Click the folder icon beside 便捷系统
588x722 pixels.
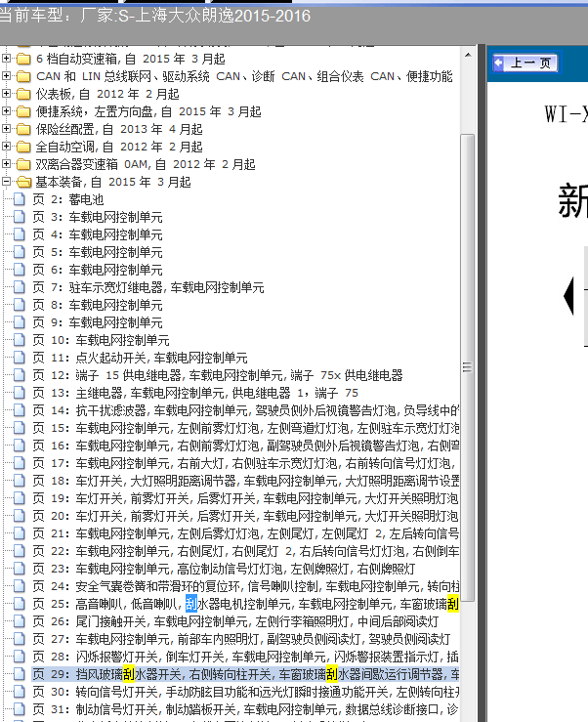(23, 111)
